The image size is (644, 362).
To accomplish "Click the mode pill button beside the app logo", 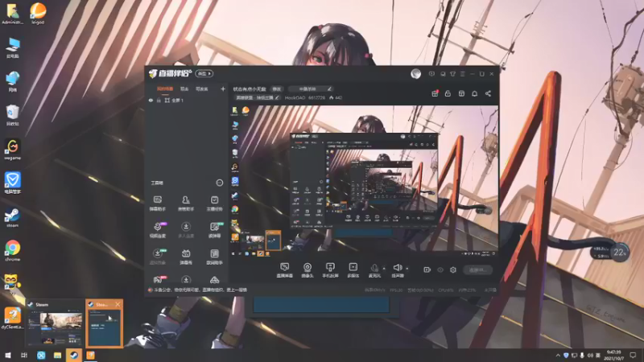I will [204, 73].
